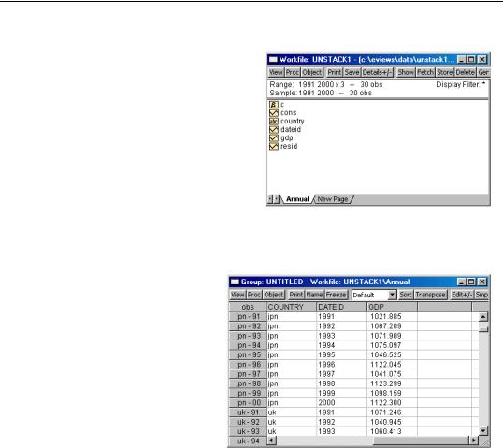Click scroll down arrow in Group window

coord(483,430)
